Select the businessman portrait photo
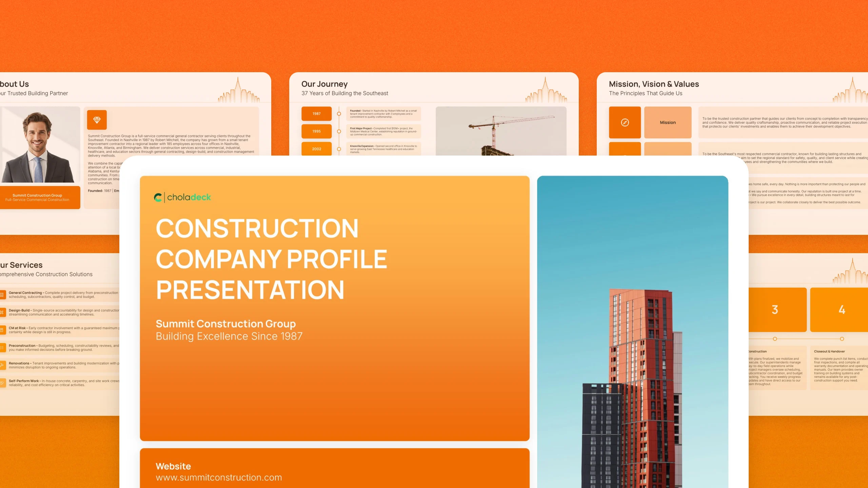This screenshot has width=868, height=488. coord(40,145)
